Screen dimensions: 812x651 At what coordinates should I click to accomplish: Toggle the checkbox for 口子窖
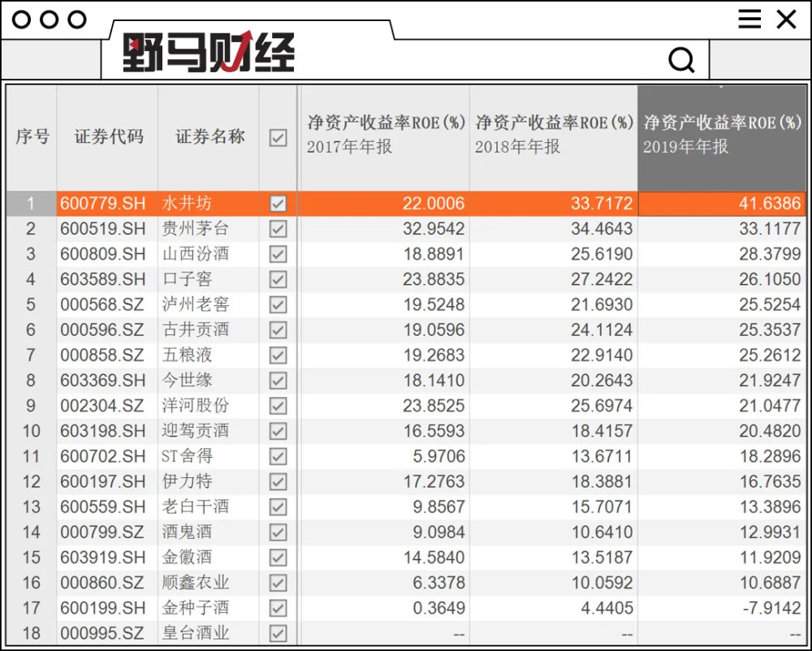pyautogui.click(x=278, y=279)
